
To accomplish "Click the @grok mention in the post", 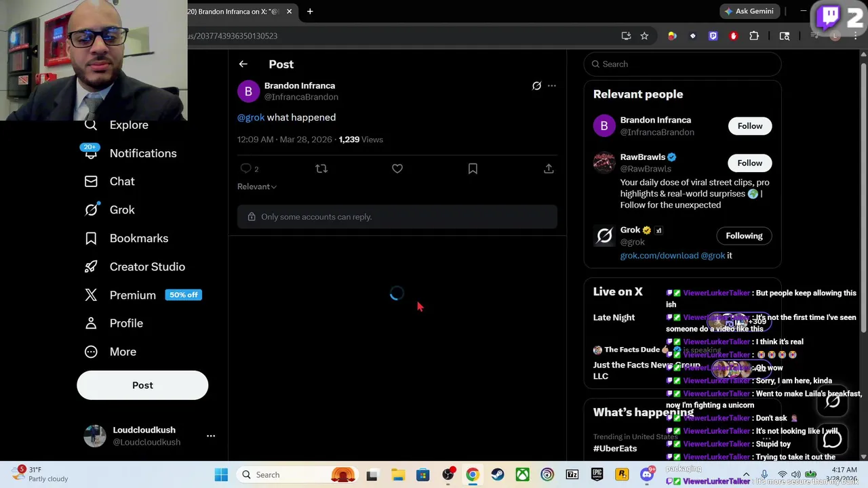I will (x=251, y=117).
